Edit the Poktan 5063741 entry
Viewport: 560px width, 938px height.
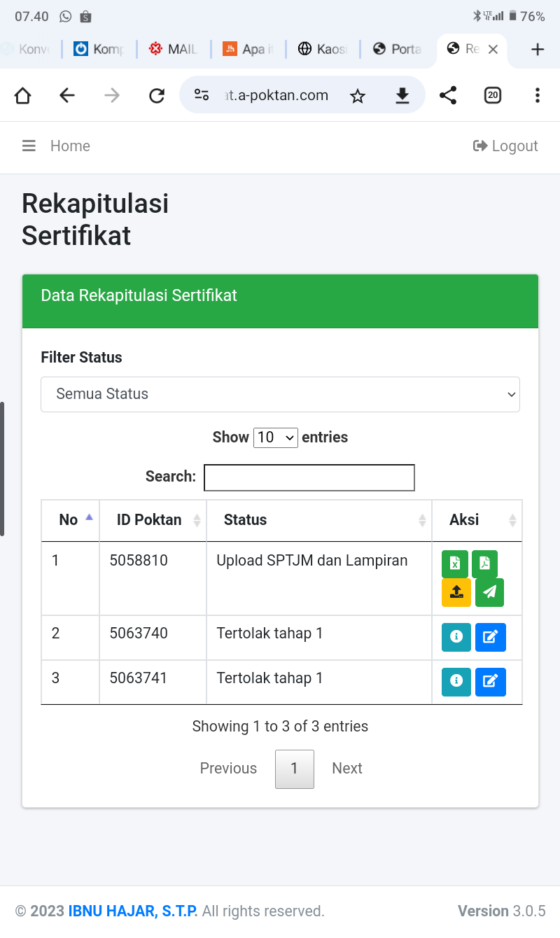tap(490, 682)
